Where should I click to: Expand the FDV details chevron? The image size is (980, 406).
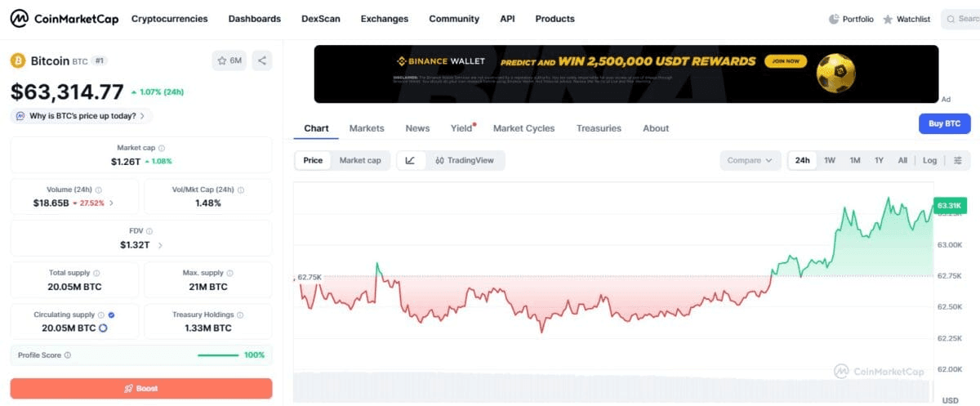click(x=160, y=245)
